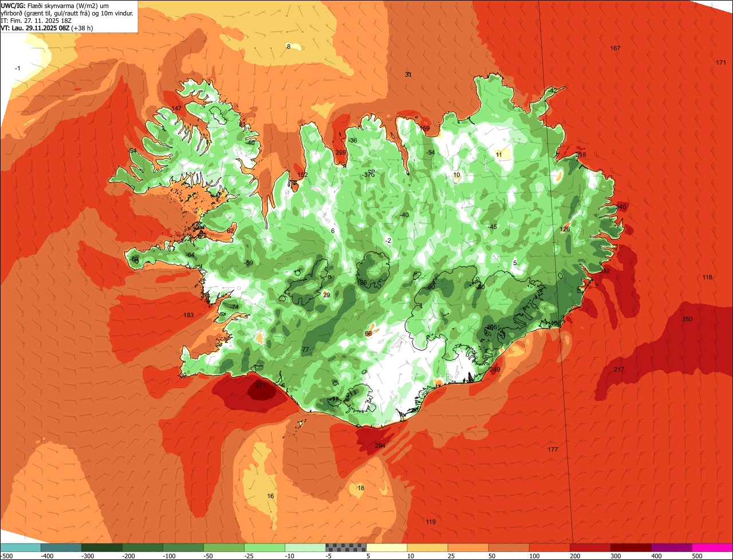Screen dimensions: 733x560
Task: Click the map value '-54' in northern Iceland
Action: point(431,152)
